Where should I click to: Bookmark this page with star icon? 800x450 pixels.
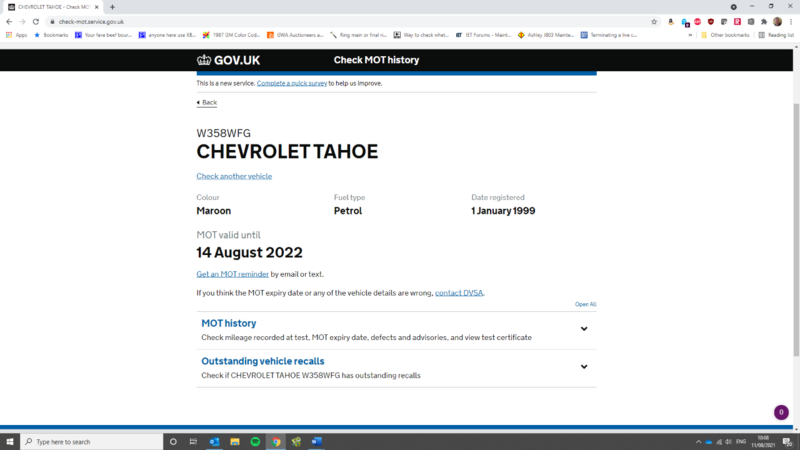654,22
